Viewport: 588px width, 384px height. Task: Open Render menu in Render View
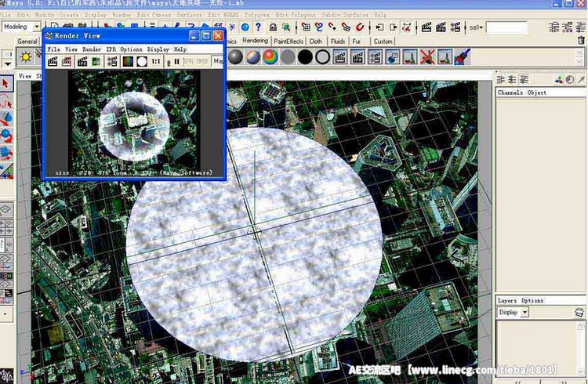(x=92, y=49)
